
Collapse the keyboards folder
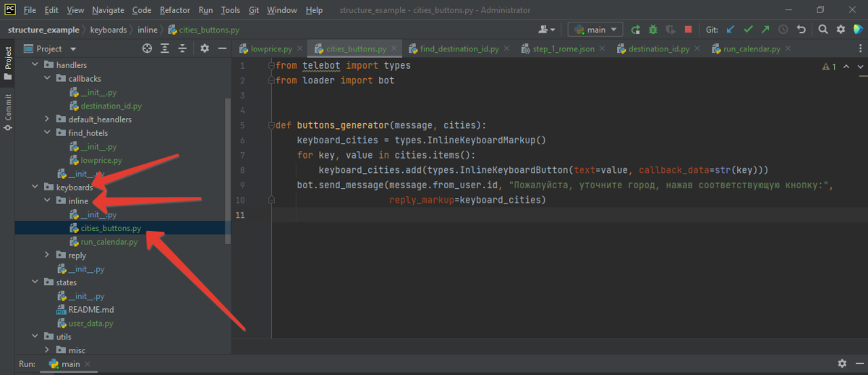click(x=35, y=187)
